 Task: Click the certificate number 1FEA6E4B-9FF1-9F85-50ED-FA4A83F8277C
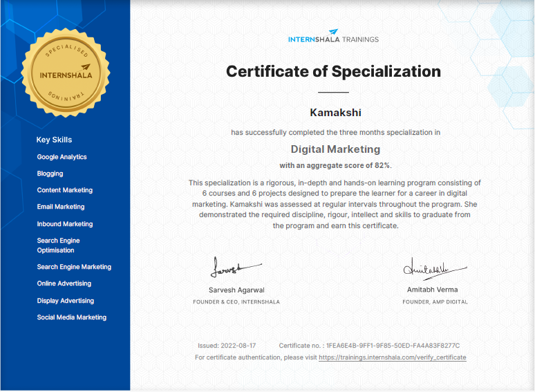(393, 346)
